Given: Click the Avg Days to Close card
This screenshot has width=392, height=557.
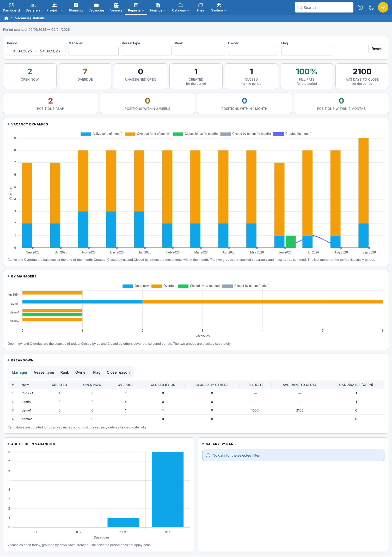Looking at the screenshot, I should (362, 76).
